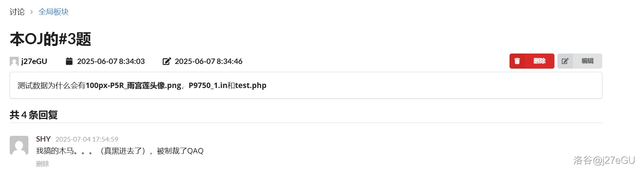Viewport: 644px width, 175px height.
Task: Click the creation timestamp 2025-06-07 8:34:03
Action: pyautogui.click(x=111, y=61)
